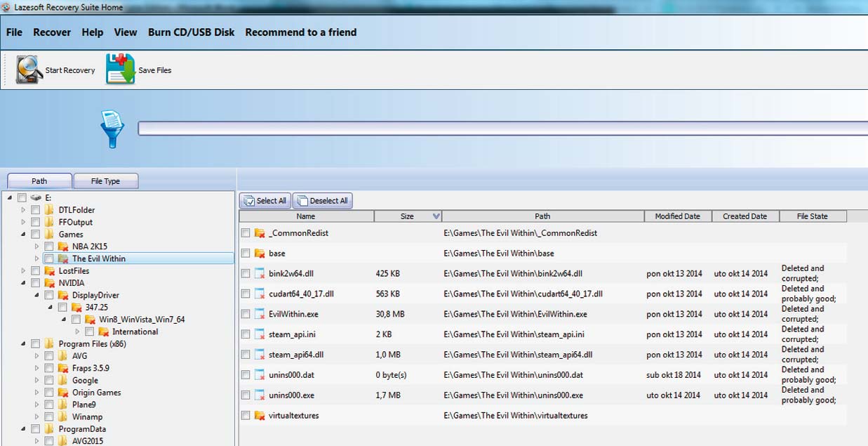Click the Select All button
868x446 pixels.
[x=265, y=201]
